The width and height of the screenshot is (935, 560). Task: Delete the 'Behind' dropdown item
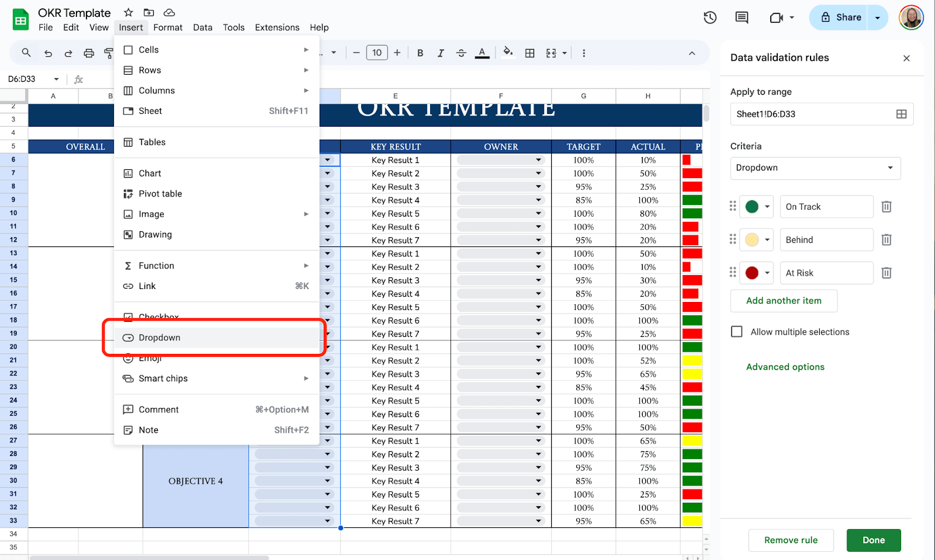pos(886,240)
